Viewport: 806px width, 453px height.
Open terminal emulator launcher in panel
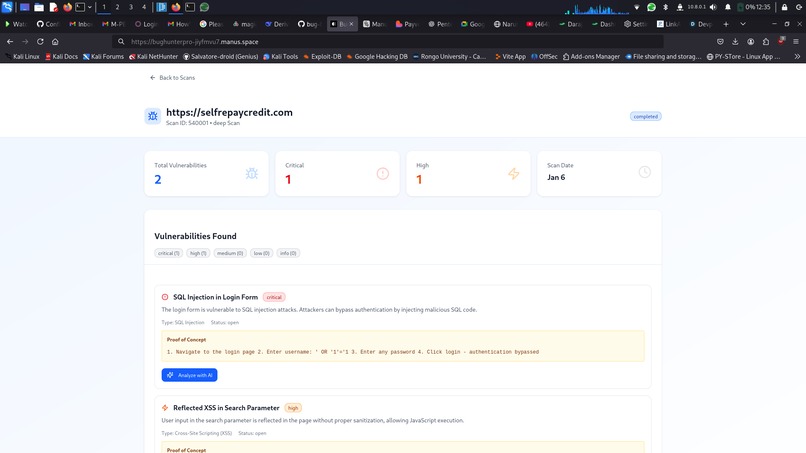(80, 7)
